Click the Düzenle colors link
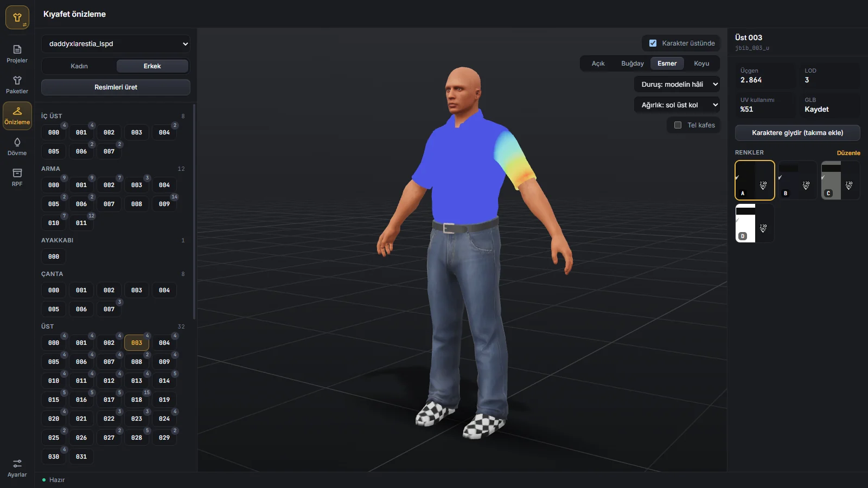The height and width of the screenshot is (488, 868). pyautogui.click(x=848, y=153)
